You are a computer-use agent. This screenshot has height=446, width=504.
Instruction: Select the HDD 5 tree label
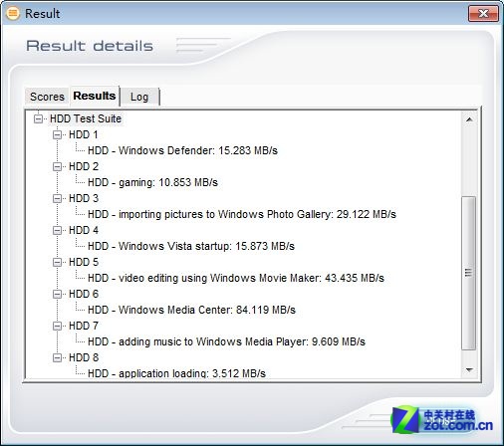point(84,262)
